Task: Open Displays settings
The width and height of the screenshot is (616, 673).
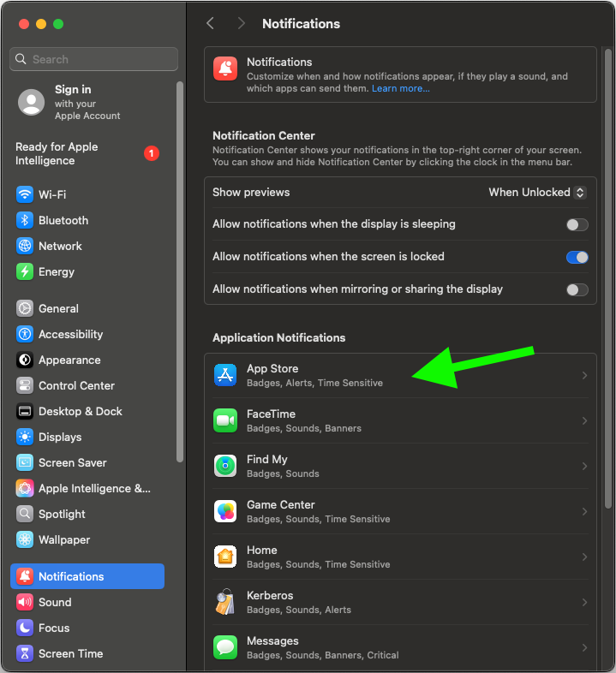Action: (x=87, y=437)
